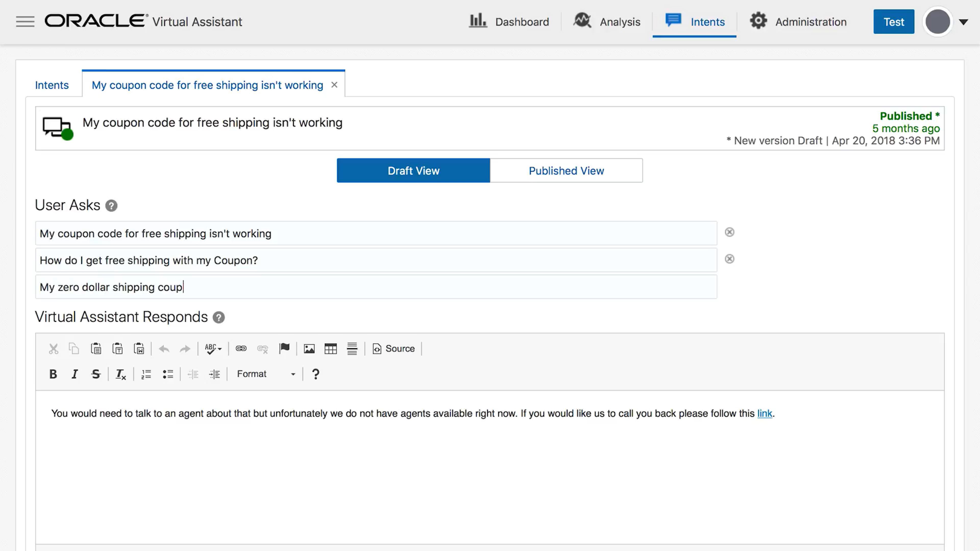Switch to the Intents tab
Image resolution: width=980 pixels, height=551 pixels.
click(52, 85)
